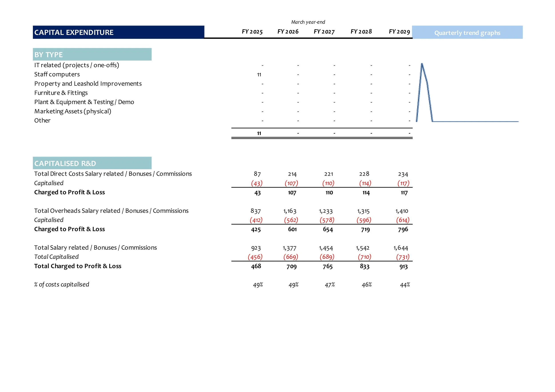This screenshot has width=555, height=392.
Task: Click the Direct Costs FY 2026 value 214
Action: (x=292, y=174)
